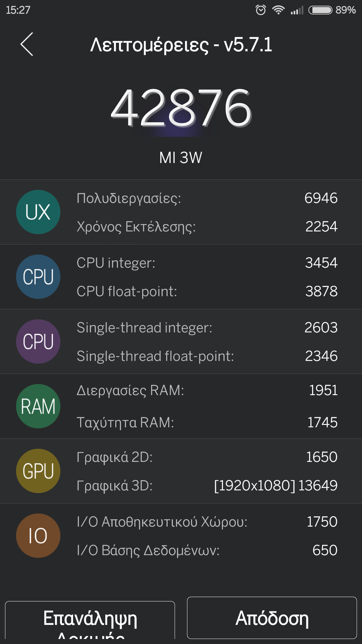Tap the Wi-Fi status bar icon

click(278, 10)
